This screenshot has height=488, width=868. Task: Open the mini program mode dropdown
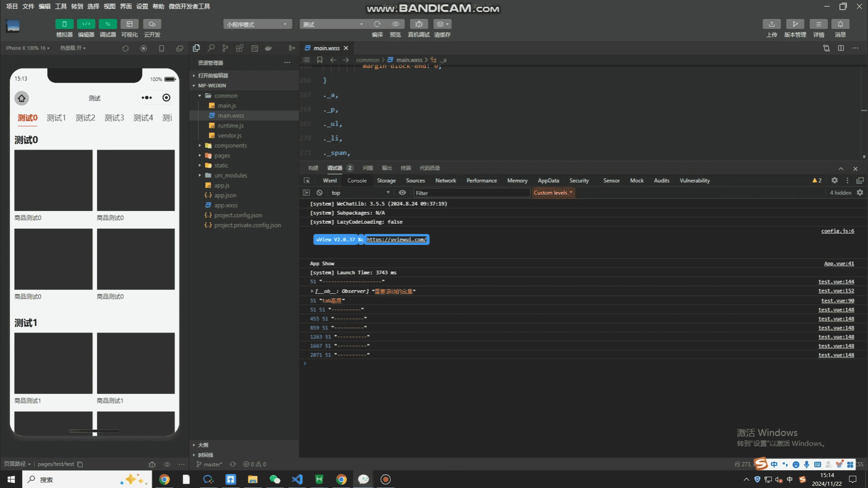click(257, 24)
